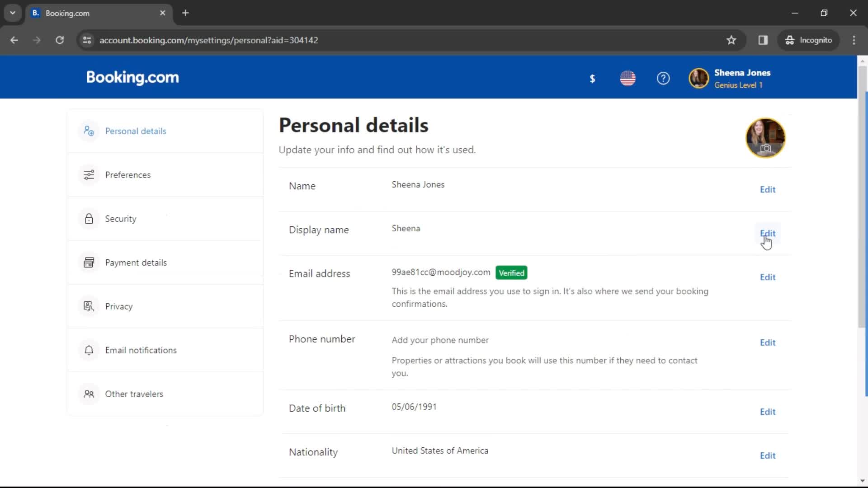The image size is (868, 488).
Task: Click the Sheena Jones account name in header
Action: (x=742, y=73)
